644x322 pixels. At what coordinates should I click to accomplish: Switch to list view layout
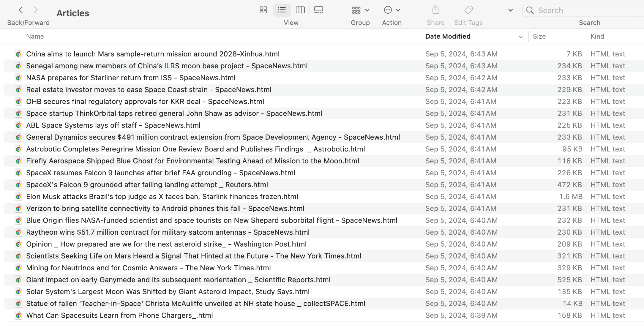click(282, 10)
